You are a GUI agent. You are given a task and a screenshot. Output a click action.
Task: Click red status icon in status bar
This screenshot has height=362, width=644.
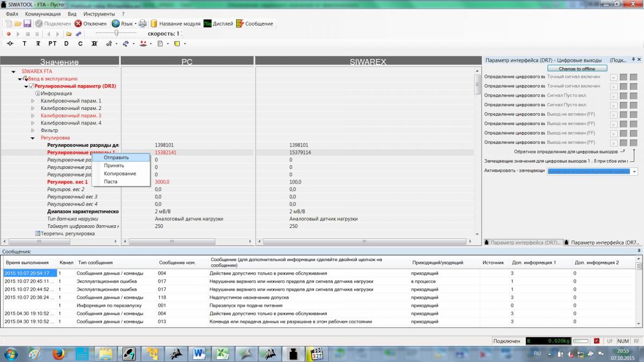click(x=597, y=341)
